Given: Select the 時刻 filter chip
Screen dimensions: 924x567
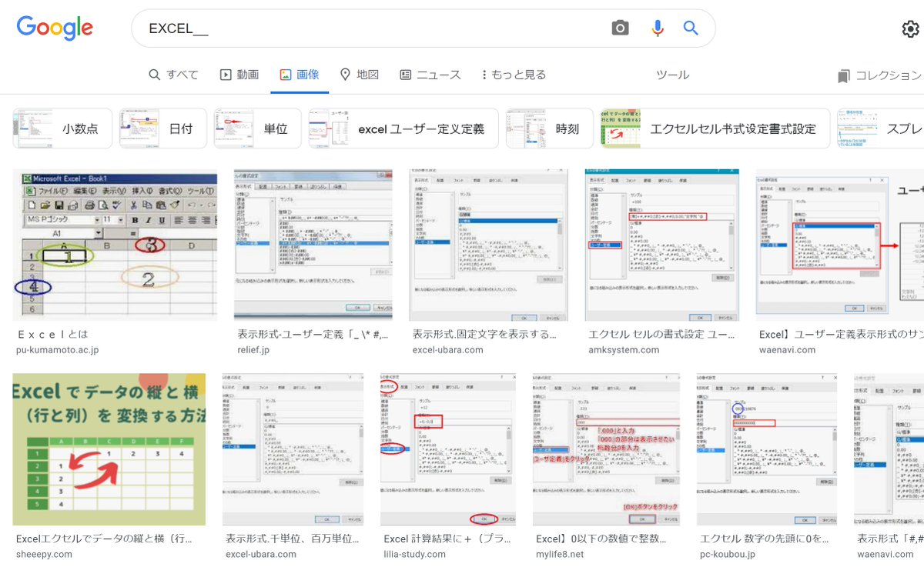Looking at the screenshot, I should pyautogui.click(x=550, y=128).
